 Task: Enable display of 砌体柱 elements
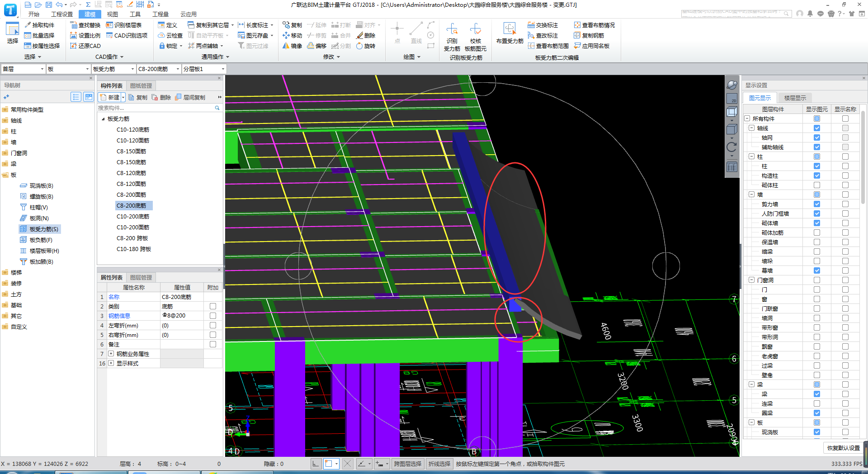click(x=817, y=185)
